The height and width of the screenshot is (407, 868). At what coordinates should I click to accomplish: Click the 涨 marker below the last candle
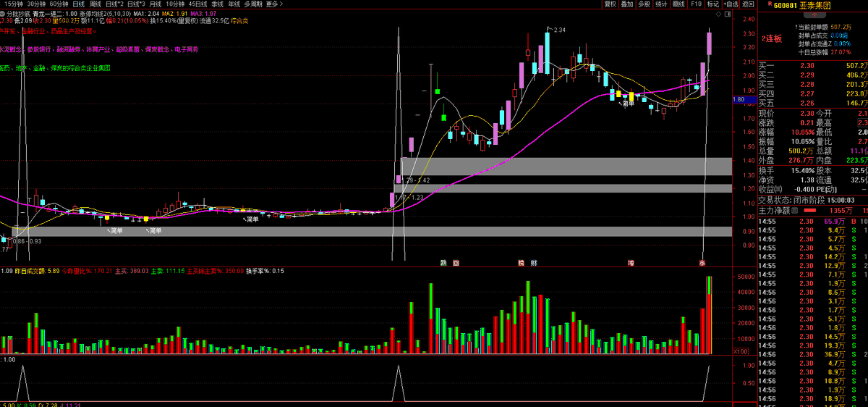tap(702, 262)
